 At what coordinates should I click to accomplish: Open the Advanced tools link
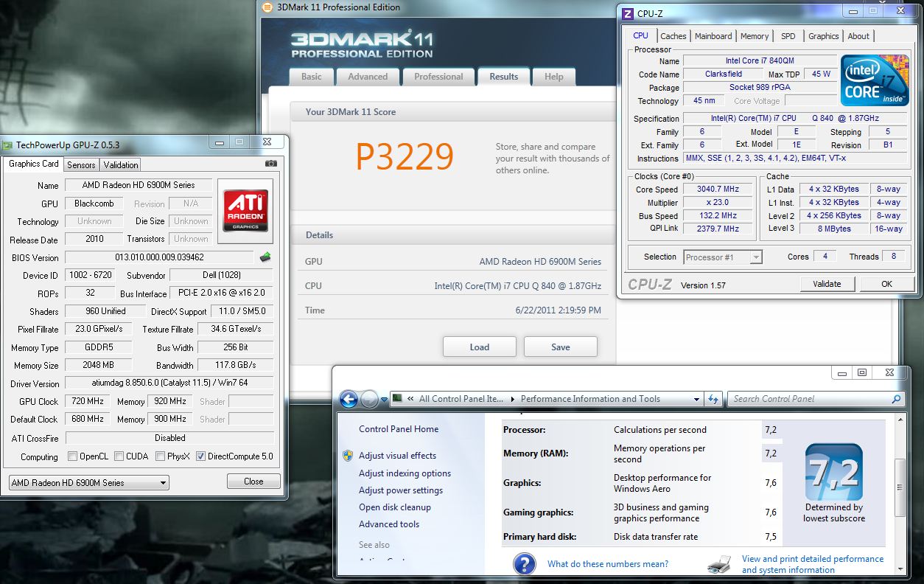[389, 524]
